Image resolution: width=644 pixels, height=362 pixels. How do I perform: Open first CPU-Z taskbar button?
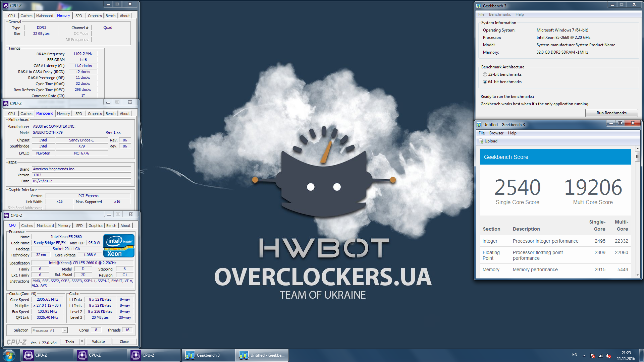pos(47,355)
